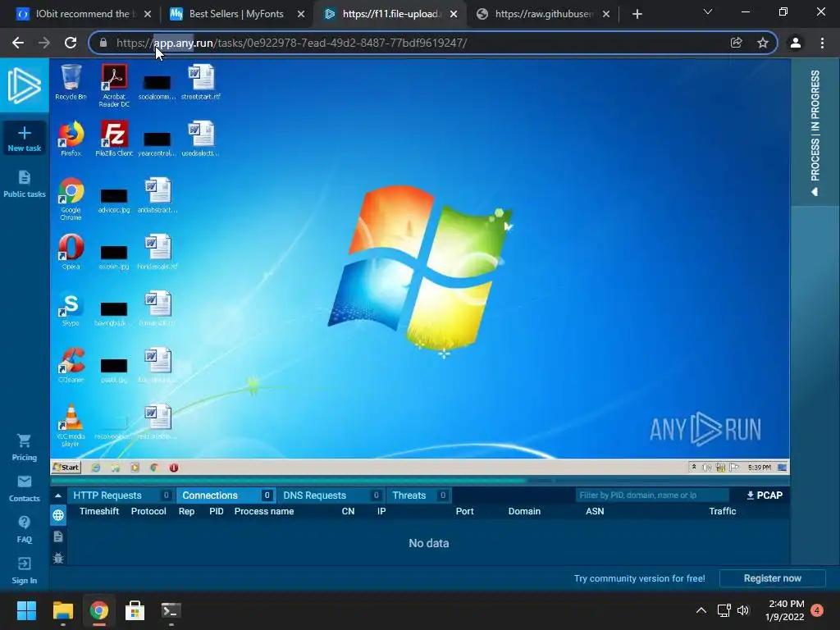Open Microsoft Store from taskbar
The height and width of the screenshot is (630, 840).
(135, 610)
